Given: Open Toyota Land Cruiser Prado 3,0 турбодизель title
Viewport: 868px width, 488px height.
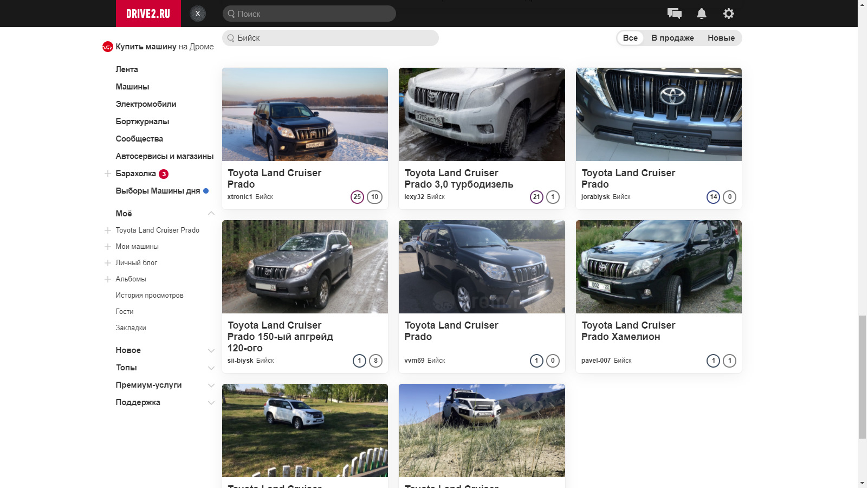Looking at the screenshot, I should pos(459,178).
